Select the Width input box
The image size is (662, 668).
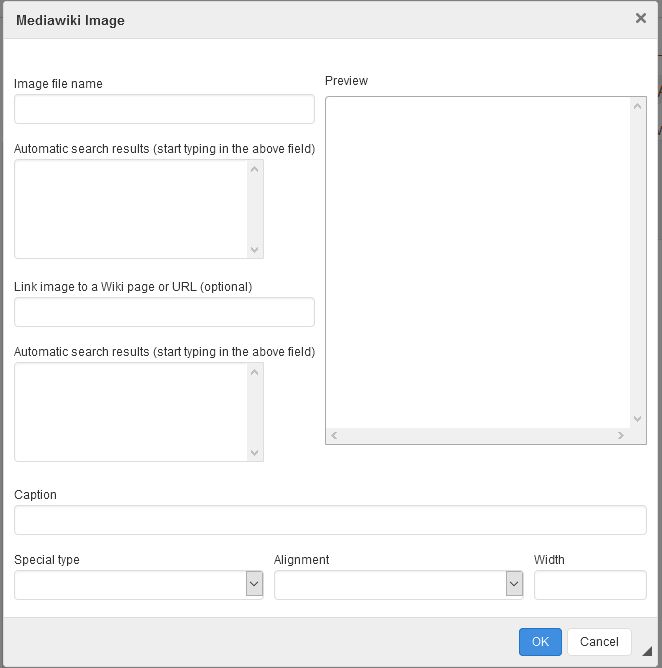(x=590, y=585)
